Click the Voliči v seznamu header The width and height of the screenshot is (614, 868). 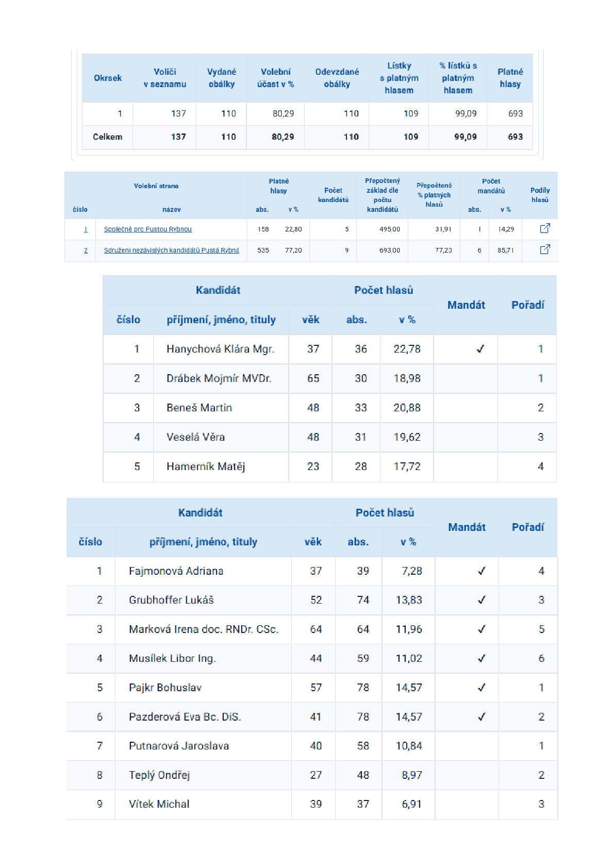tap(165, 78)
